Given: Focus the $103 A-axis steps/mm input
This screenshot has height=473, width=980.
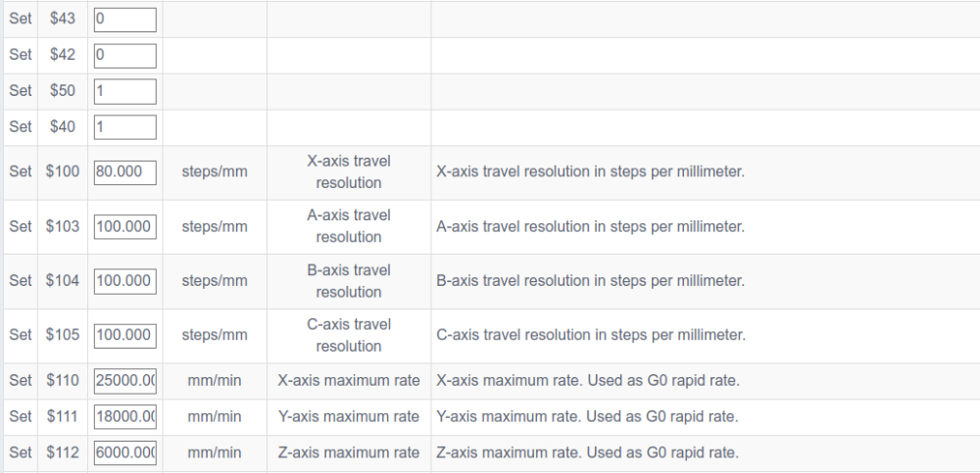Looking at the screenshot, I should (x=125, y=227).
